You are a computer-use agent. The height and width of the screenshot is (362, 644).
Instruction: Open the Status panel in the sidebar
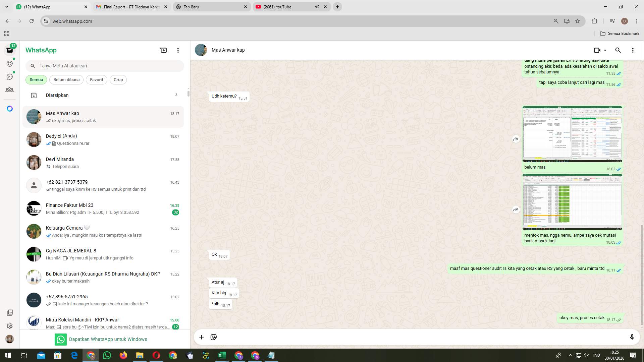(10, 63)
